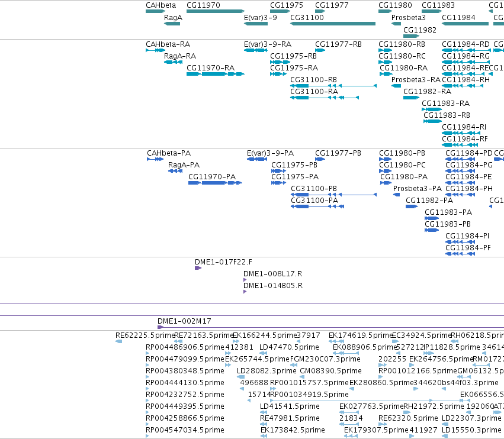Image resolution: width=504 pixels, height=439 pixels.
Task: Open the CG11982 gene label
Action: pyautogui.click(x=420, y=30)
